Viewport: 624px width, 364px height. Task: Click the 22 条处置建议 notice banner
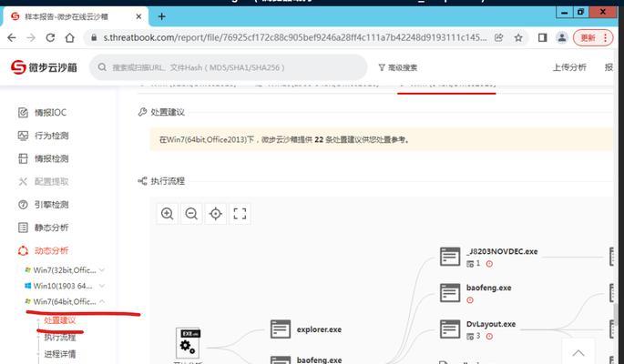tap(382, 139)
